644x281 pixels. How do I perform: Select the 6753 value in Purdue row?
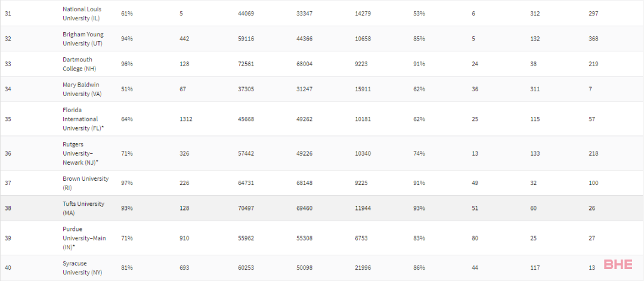point(361,238)
